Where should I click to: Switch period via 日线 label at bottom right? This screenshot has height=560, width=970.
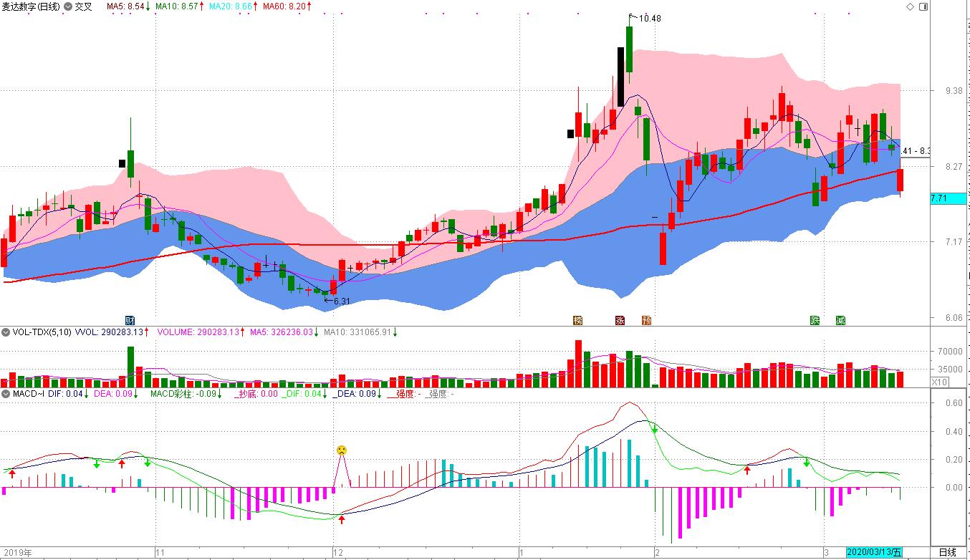tap(947, 552)
